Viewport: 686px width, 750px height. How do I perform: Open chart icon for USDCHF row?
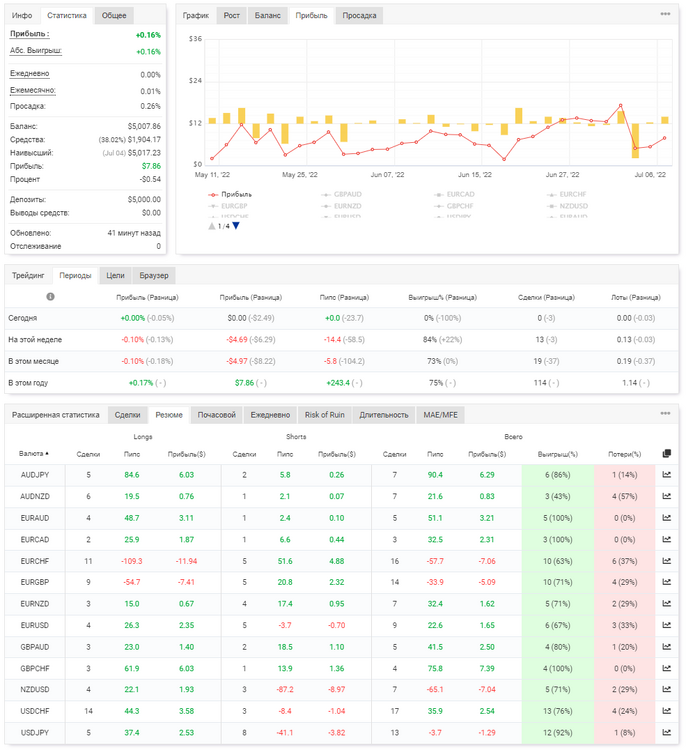point(666,711)
